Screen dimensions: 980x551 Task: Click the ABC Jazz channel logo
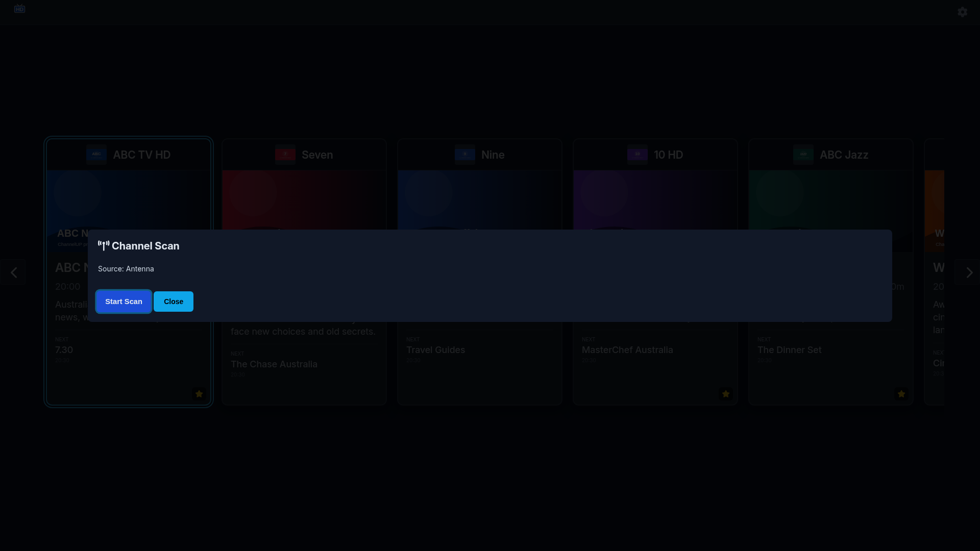803,155
